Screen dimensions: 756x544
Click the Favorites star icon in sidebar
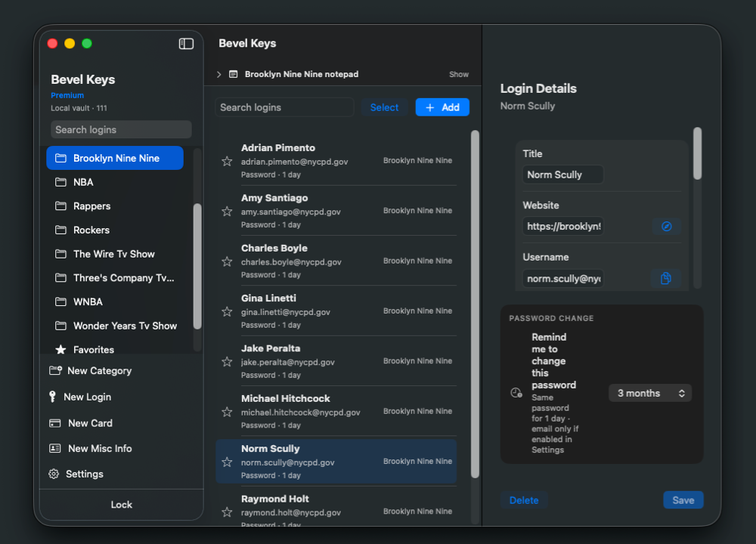60,349
